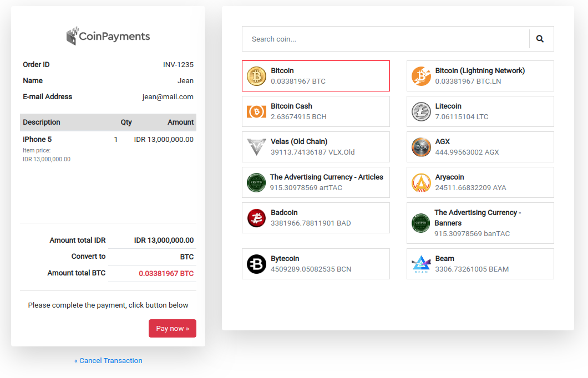The image size is (588, 378).
Task: Focus the Search coin input field
Action: pos(386,39)
